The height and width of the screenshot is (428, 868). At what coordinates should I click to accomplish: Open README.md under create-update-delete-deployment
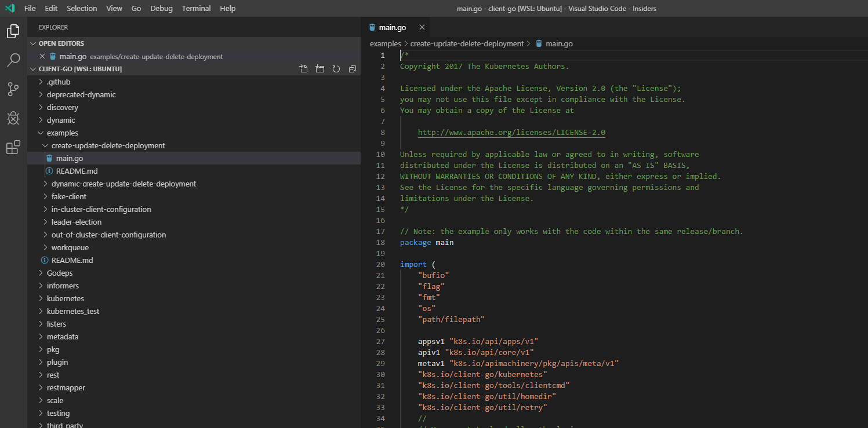[194, 171]
